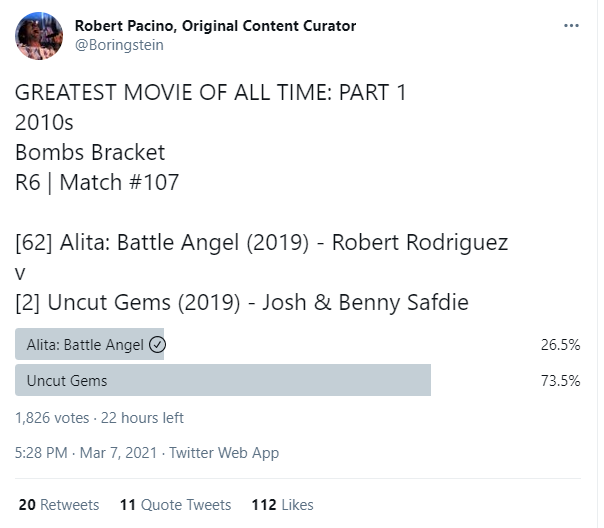Click Robert Pacino's profile avatar

point(39,37)
